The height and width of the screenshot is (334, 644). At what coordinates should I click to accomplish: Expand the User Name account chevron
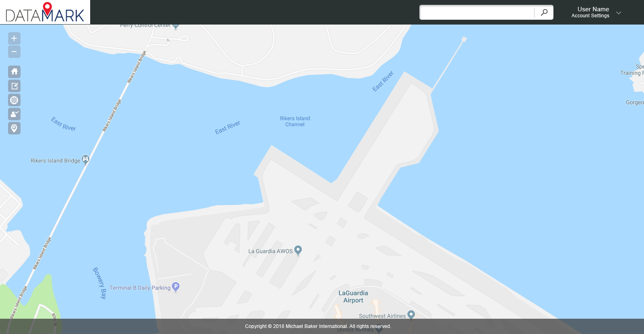point(619,13)
